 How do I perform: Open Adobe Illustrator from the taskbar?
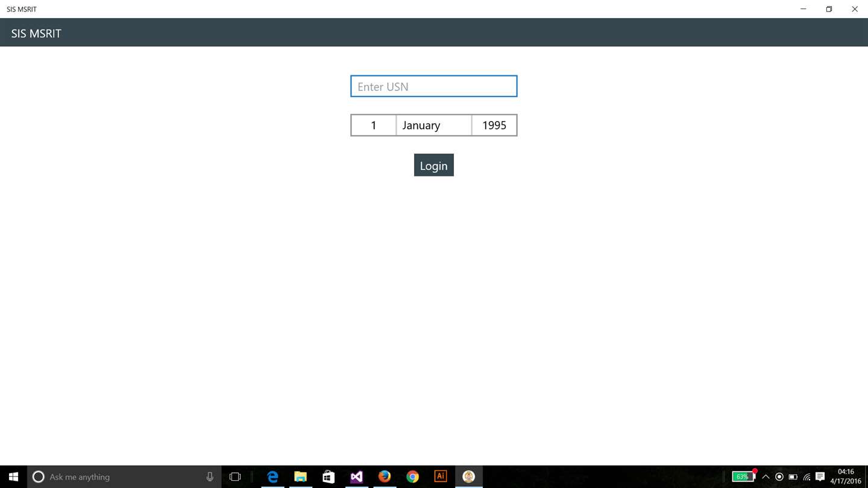click(x=441, y=477)
